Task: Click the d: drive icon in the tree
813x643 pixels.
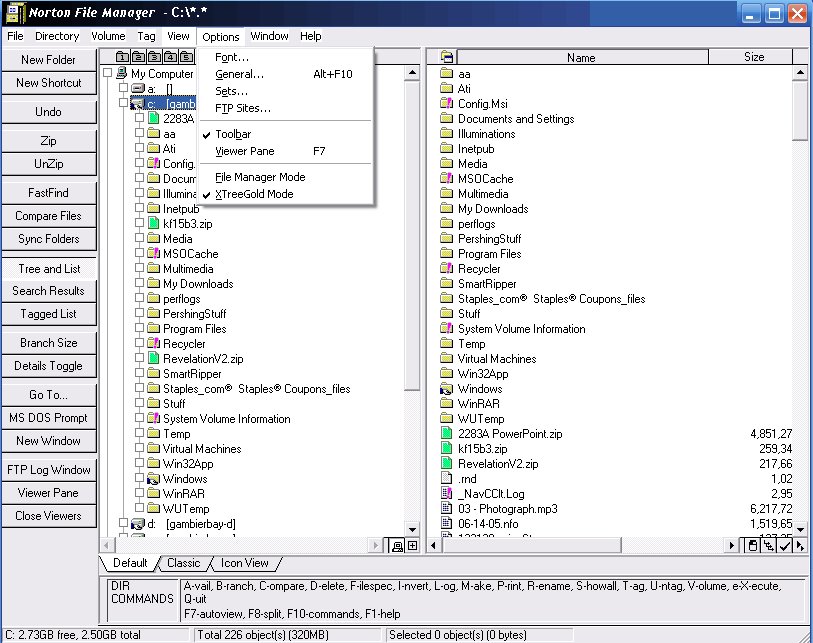Action: (x=138, y=524)
